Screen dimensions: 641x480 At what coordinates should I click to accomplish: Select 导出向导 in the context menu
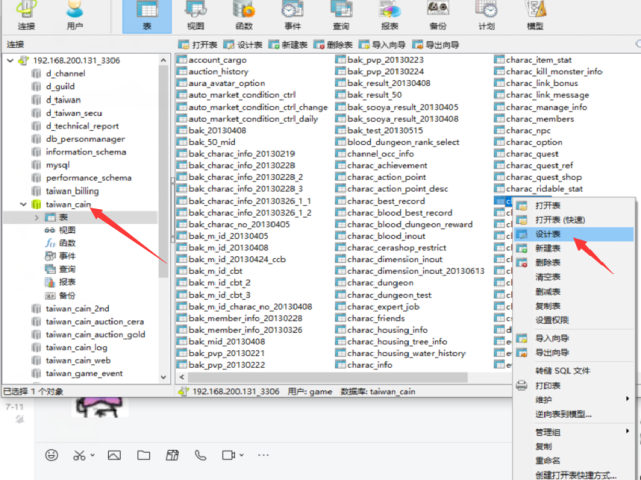coord(551,353)
